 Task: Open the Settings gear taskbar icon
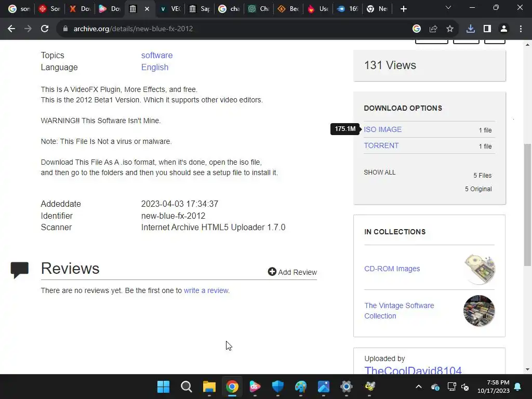pos(347,387)
